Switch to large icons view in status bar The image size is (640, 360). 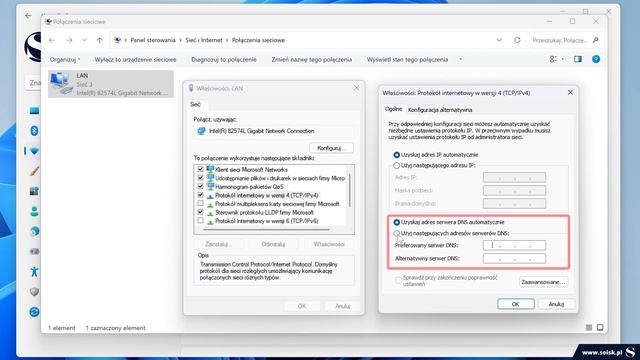click(x=600, y=327)
